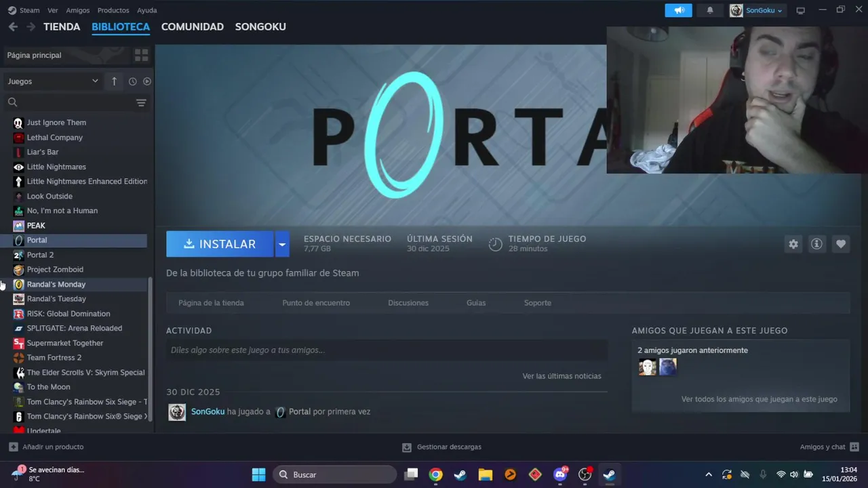Open the Ver menu
868x488 pixels.
53,10
